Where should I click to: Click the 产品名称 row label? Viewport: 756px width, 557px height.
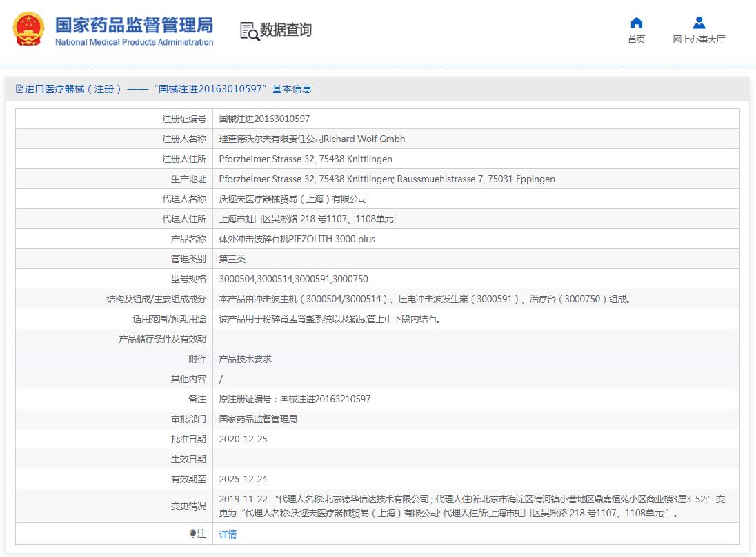pos(188,239)
